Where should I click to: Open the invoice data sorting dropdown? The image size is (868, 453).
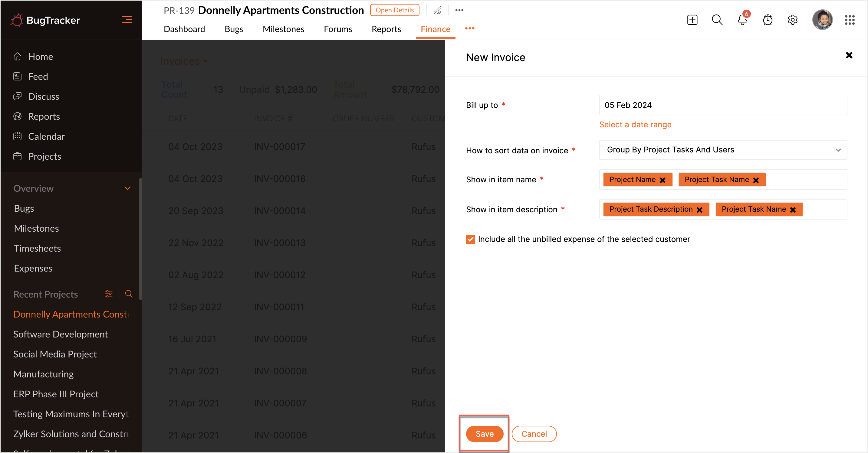[x=723, y=150]
